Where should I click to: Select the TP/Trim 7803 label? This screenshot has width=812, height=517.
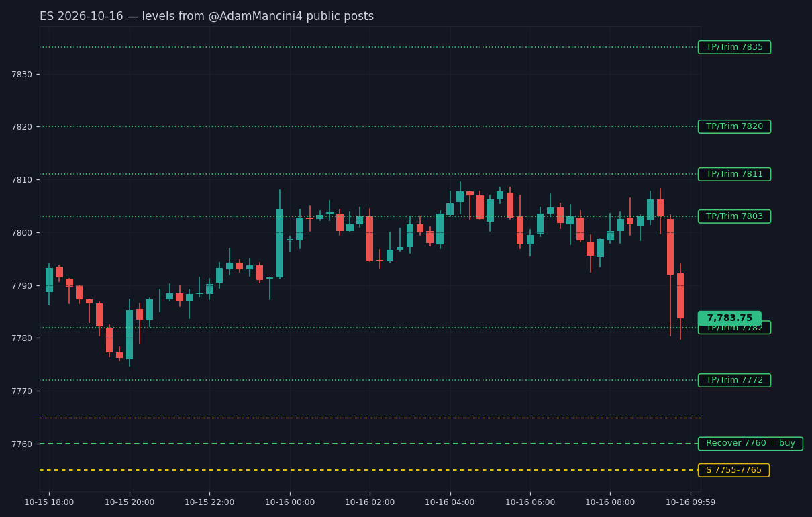coord(734,216)
